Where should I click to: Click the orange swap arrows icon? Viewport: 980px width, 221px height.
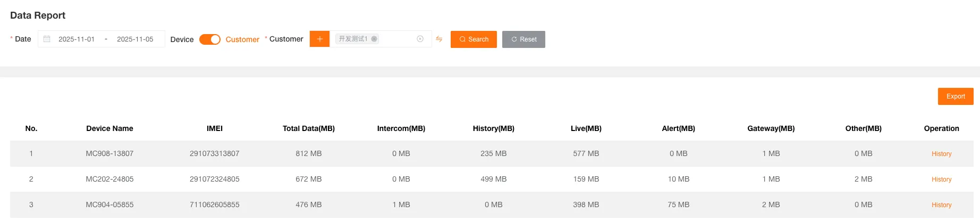[439, 39]
